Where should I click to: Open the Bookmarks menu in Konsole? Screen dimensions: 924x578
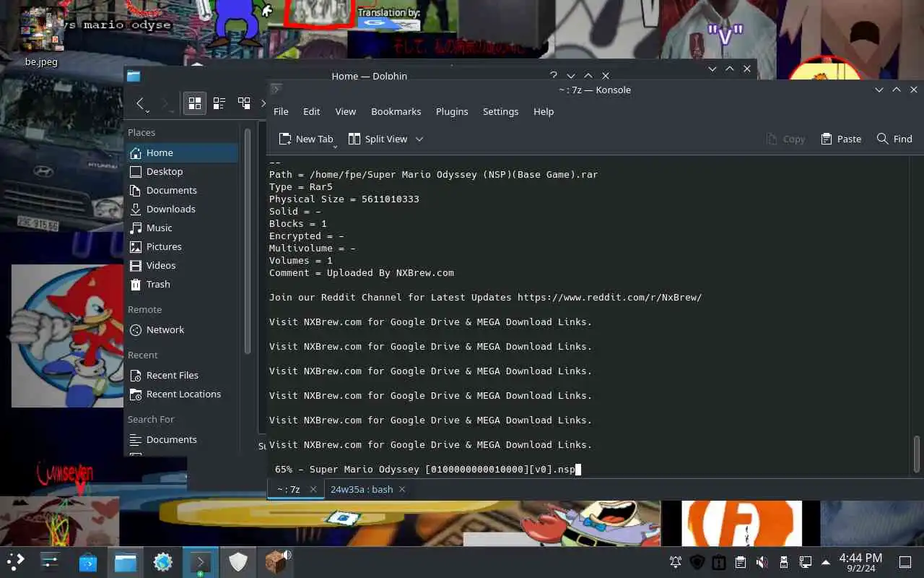[x=396, y=111]
